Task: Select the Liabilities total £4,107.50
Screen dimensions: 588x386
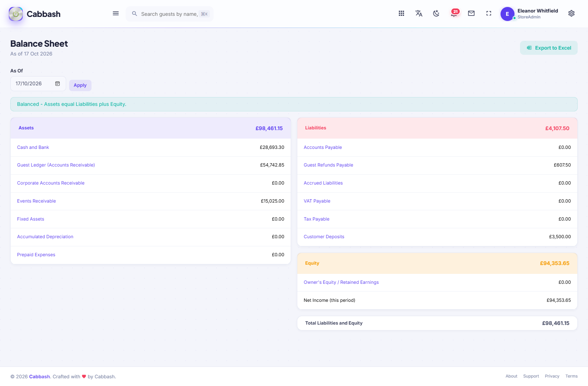Action: [x=557, y=128]
